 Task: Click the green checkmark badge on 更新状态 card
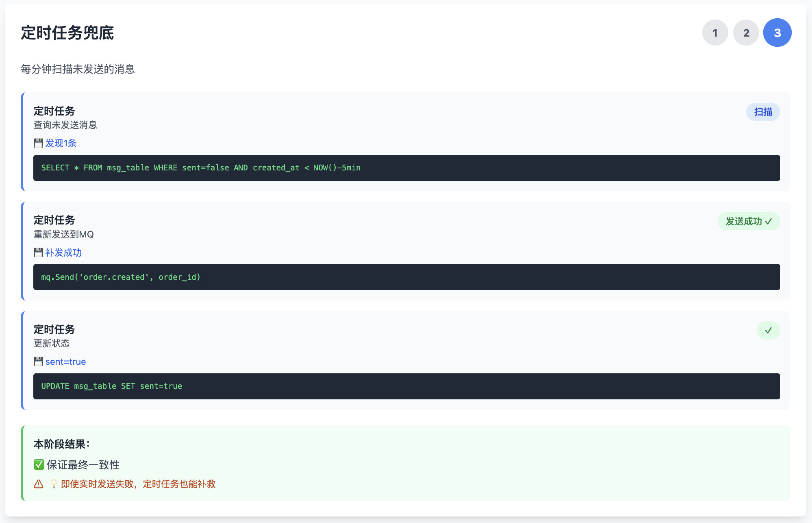[x=768, y=330]
